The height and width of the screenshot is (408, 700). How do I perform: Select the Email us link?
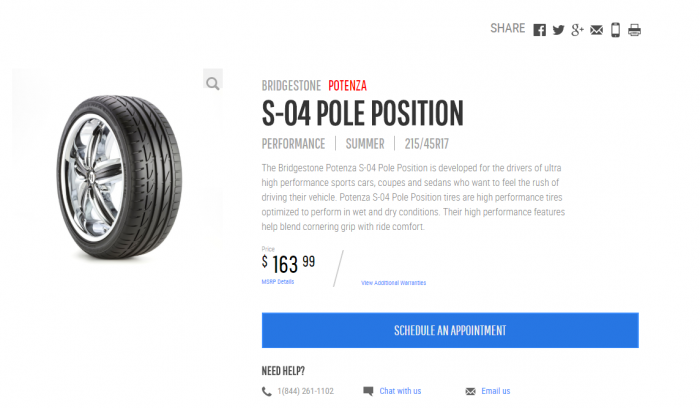tap(496, 391)
